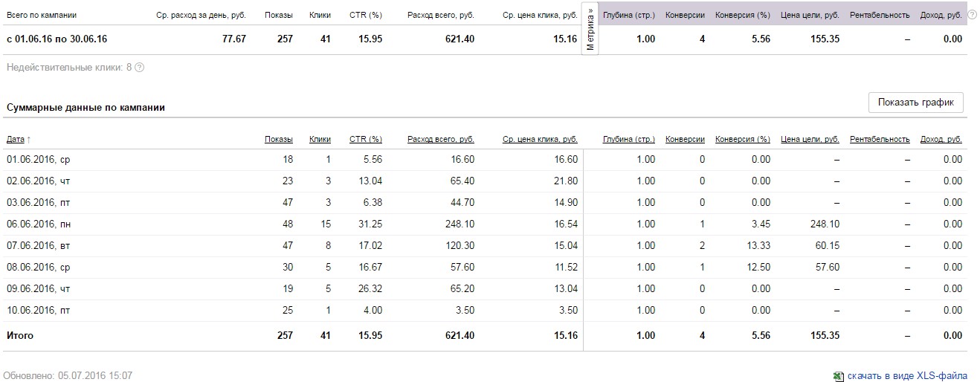Sort by Доход, руб. table header
The image size is (980, 382).
(x=941, y=139)
